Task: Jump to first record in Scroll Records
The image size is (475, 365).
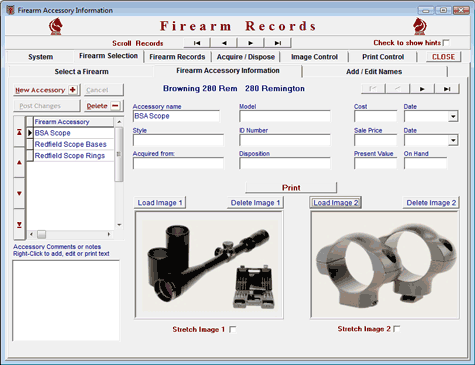Action: pos(197,43)
